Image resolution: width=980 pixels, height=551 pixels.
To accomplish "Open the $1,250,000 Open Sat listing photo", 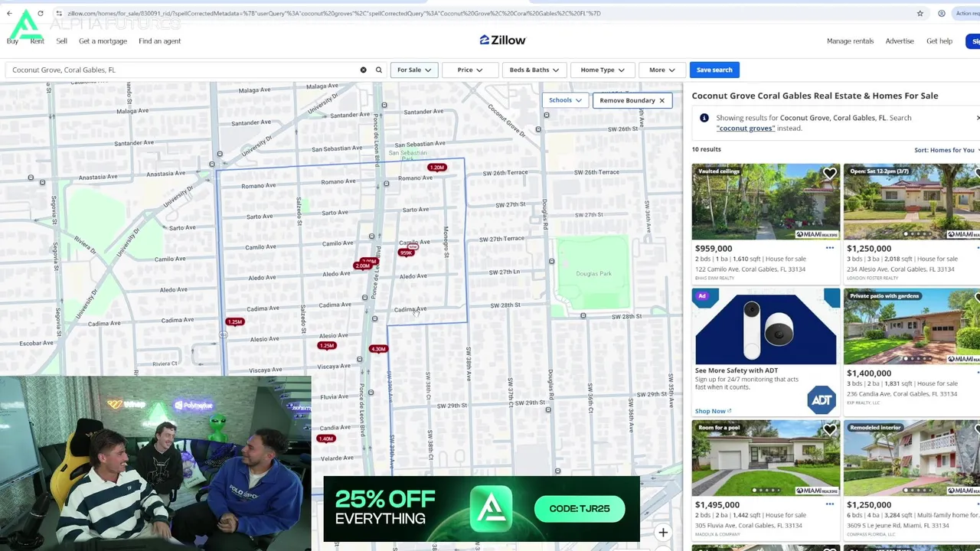I will (911, 202).
